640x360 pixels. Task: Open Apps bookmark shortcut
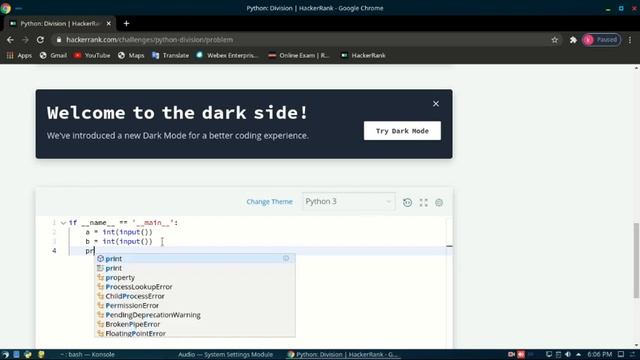[x=19, y=55]
